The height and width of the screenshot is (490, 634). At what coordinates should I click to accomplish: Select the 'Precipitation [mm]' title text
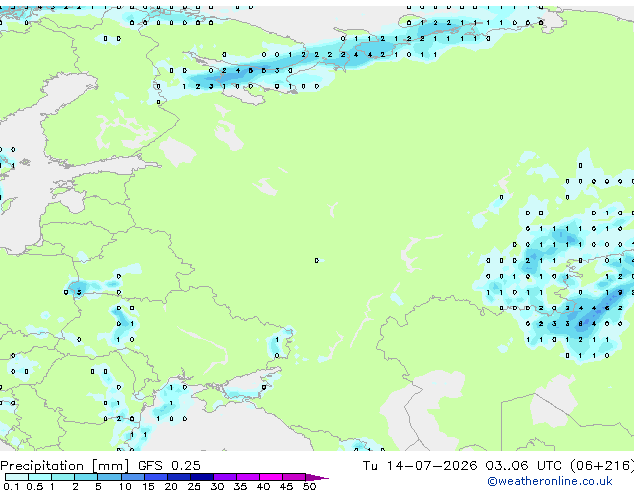pos(65,466)
